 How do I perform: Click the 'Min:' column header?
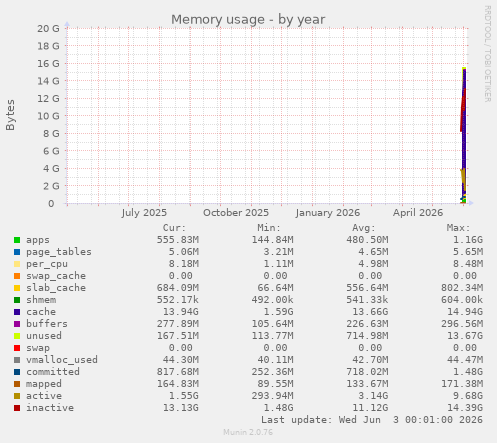click(x=269, y=228)
